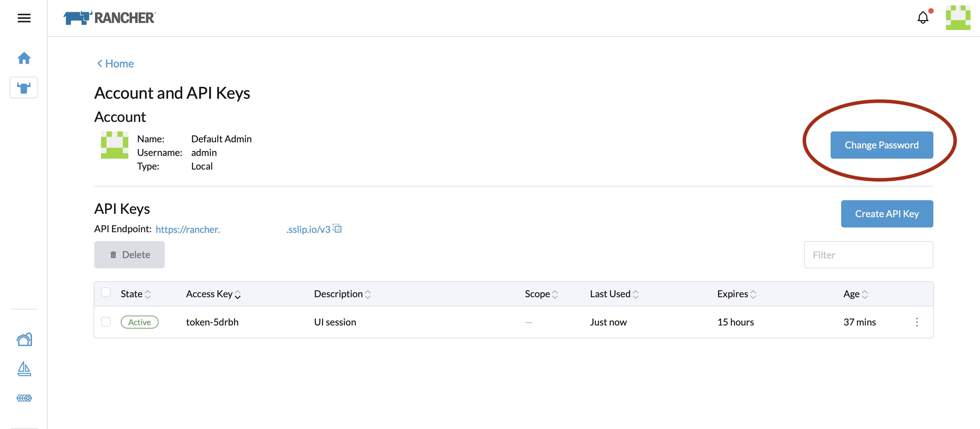Screen dimensions: 980x429
Task: Click the Rancher cow head sidebar icon
Action: click(24, 88)
